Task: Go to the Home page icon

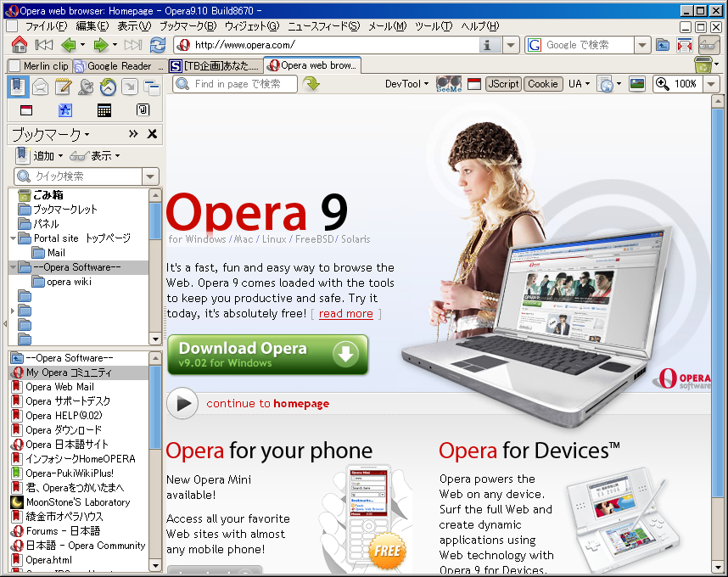Action: [x=19, y=45]
